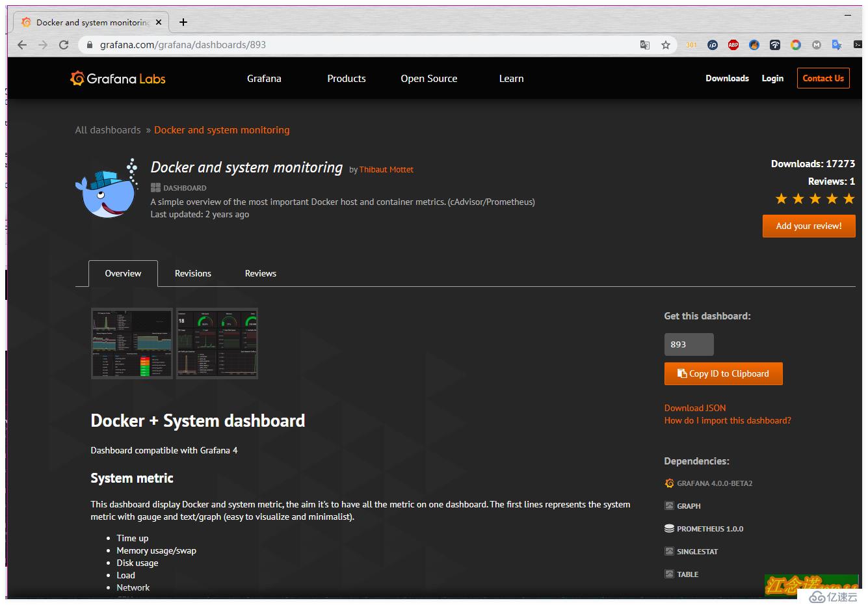Click Copy ID to Clipboard
Image resolution: width=868 pixels, height=605 pixels.
click(x=724, y=374)
